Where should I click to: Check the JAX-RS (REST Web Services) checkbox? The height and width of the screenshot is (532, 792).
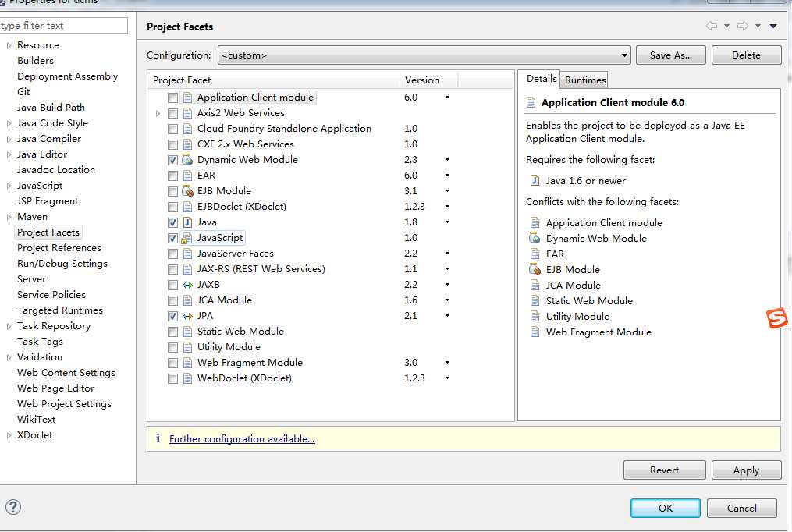[x=172, y=270]
